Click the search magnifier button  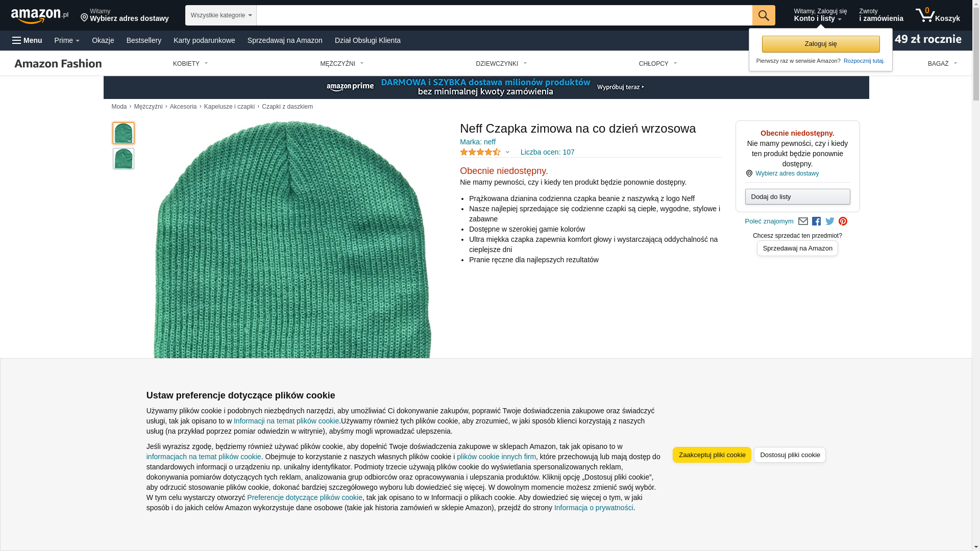pyautogui.click(x=763, y=15)
